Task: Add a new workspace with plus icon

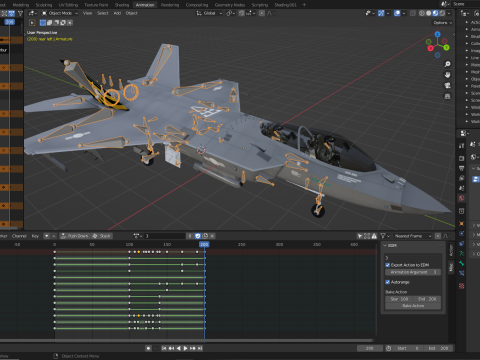Action: (304, 5)
